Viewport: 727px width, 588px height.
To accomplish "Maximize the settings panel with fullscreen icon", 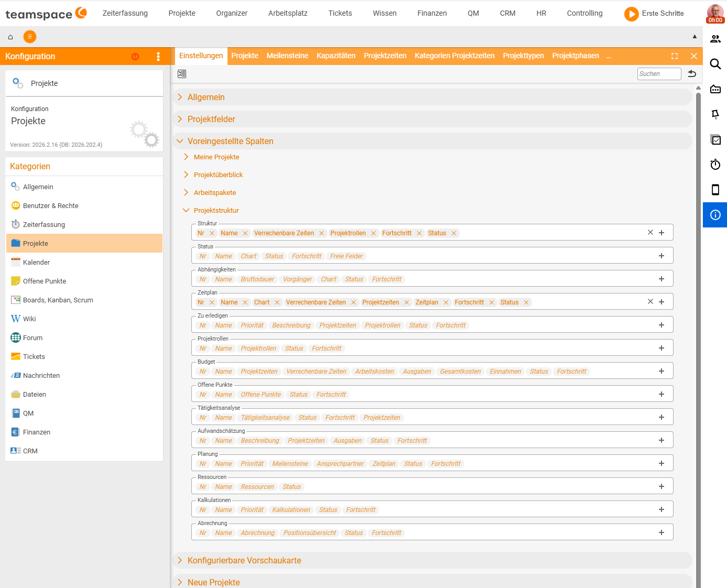I will pyautogui.click(x=675, y=56).
